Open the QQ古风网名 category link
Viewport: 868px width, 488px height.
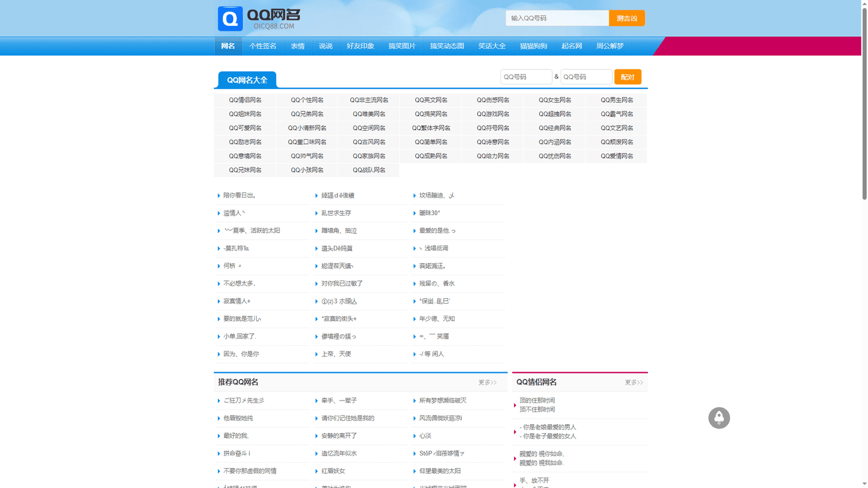click(x=370, y=142)
